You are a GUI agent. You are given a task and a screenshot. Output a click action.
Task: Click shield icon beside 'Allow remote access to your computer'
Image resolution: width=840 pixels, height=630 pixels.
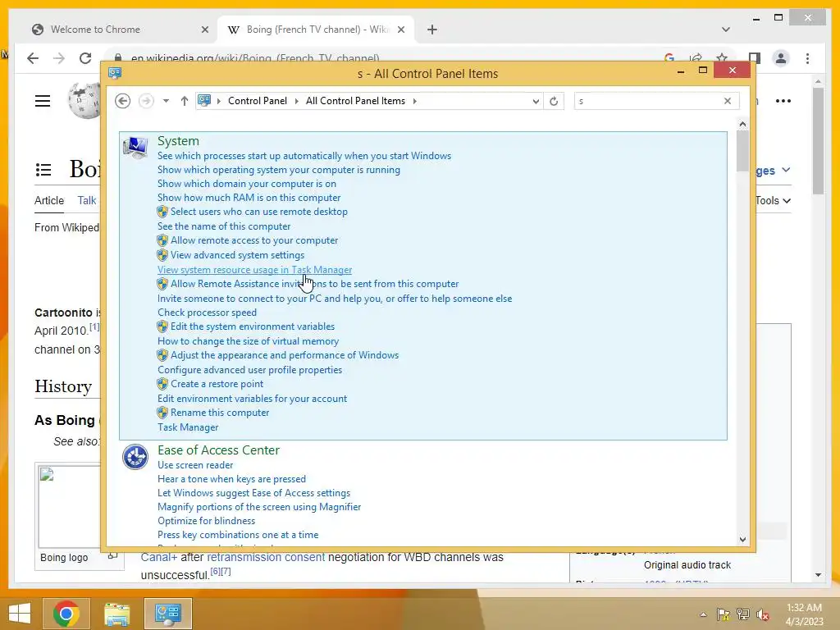pos(162,240)
